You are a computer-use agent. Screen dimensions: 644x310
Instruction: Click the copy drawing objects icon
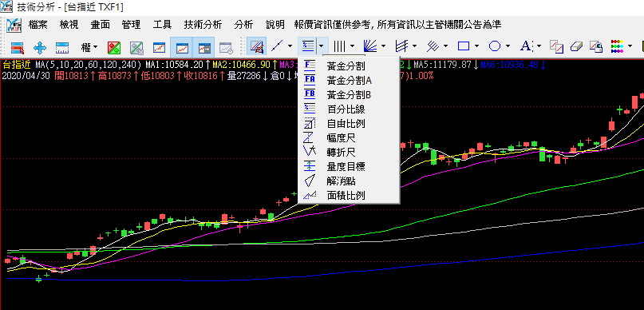coord(556,46)
